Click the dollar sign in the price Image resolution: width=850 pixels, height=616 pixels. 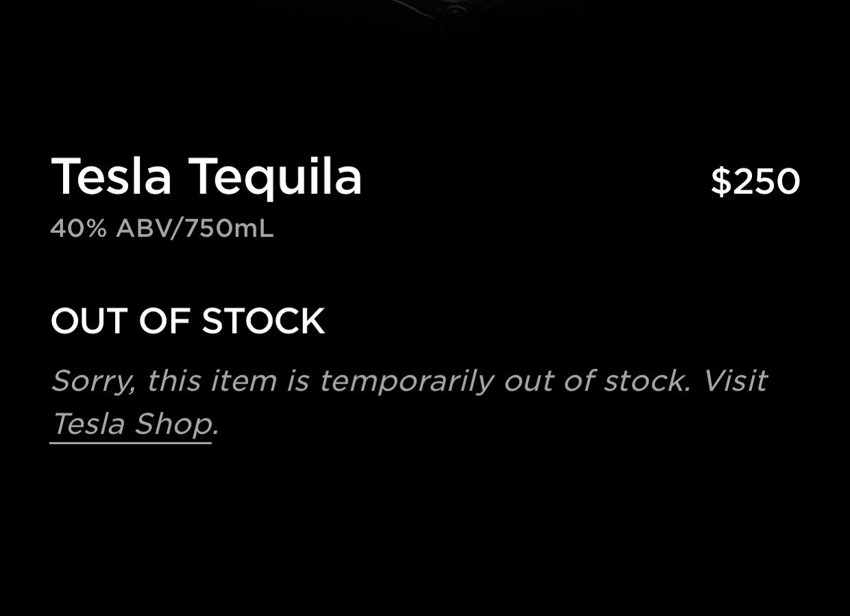[721, 182]
